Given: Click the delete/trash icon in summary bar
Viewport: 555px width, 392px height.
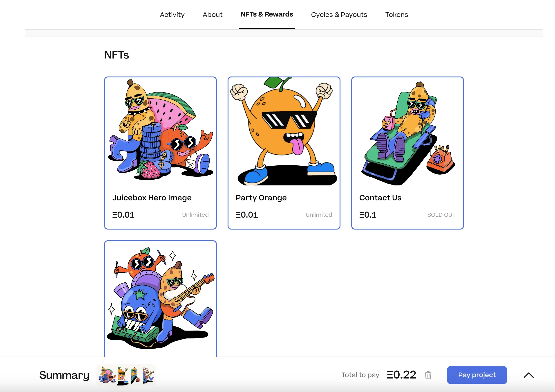Looking at the screenshot, I should click(428, 375).
